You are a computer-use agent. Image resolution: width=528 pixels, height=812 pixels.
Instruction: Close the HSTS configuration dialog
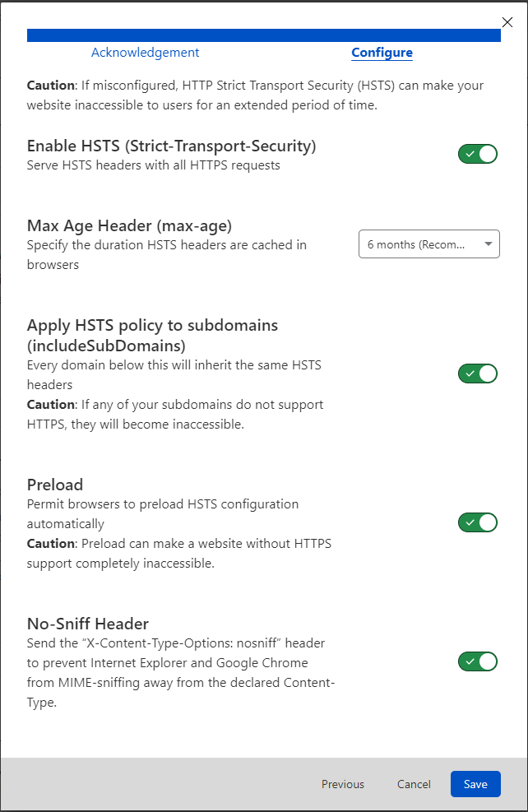point(507,22)
